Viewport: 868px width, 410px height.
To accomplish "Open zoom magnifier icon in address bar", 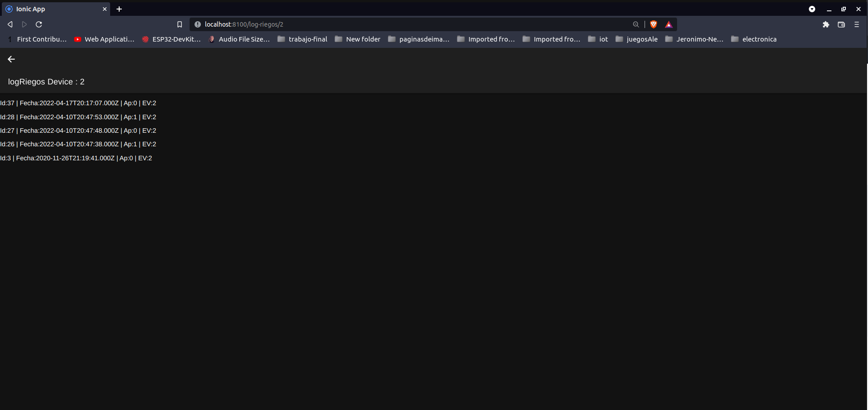I will pyautogui.click(x=636, y=24).
